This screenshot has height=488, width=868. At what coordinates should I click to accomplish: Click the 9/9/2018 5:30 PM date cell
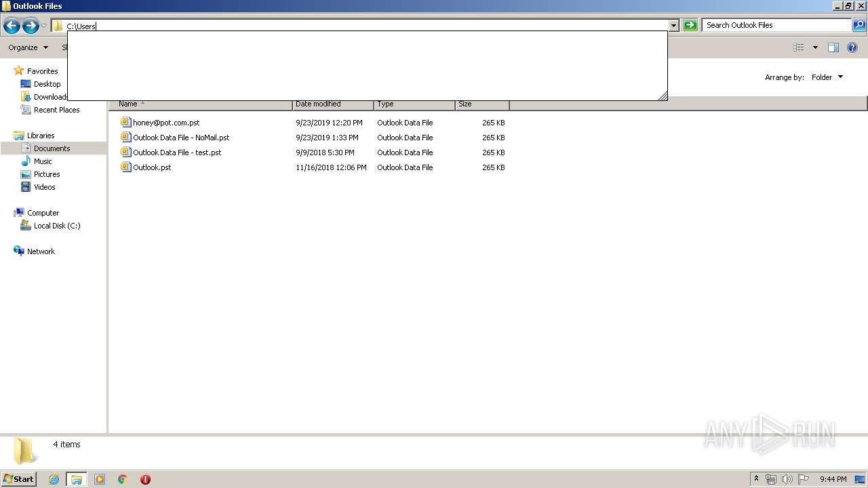325,152
